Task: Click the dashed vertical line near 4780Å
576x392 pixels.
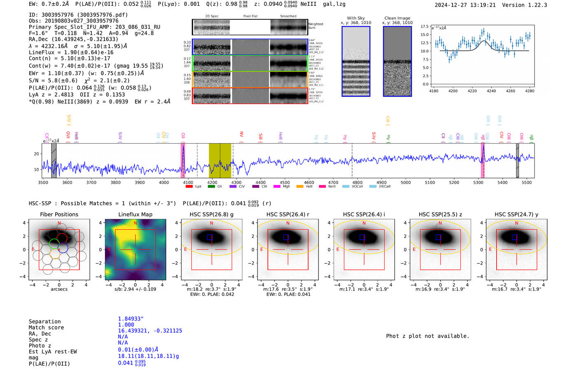Action: click(352, 161)
